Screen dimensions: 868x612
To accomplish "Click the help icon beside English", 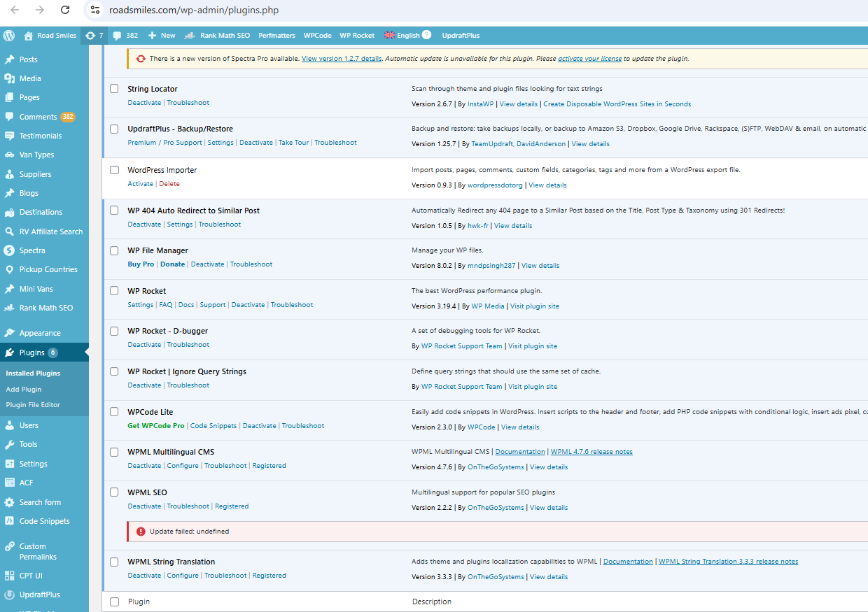I will point(426,35).
